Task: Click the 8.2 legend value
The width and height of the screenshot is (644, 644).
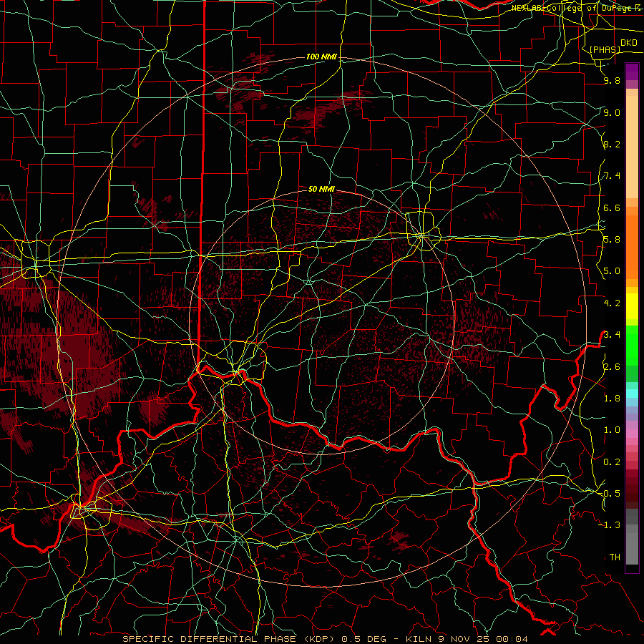Action: 612,144
